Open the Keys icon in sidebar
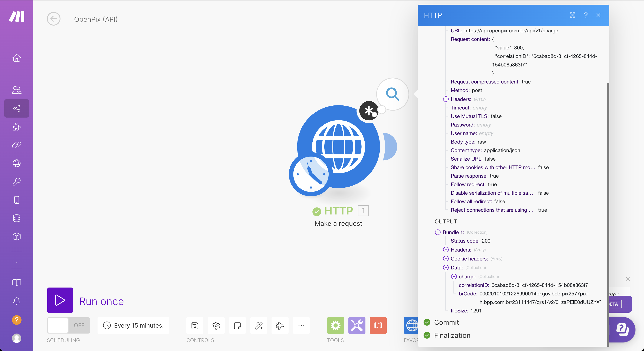Image resolution: width=644 pixels, height=351 pixels. point(16,181)
